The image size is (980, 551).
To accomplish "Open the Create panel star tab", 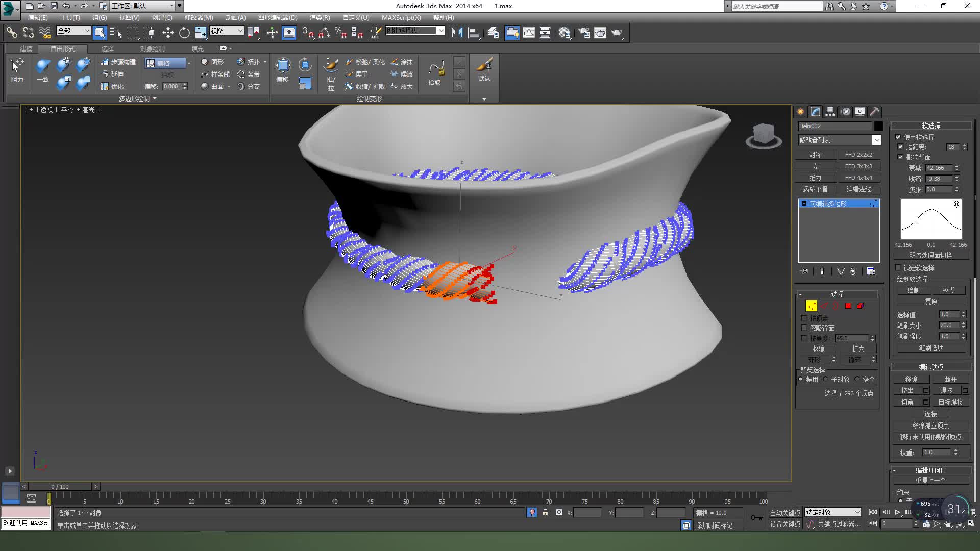I will click(x=800, y=112).
